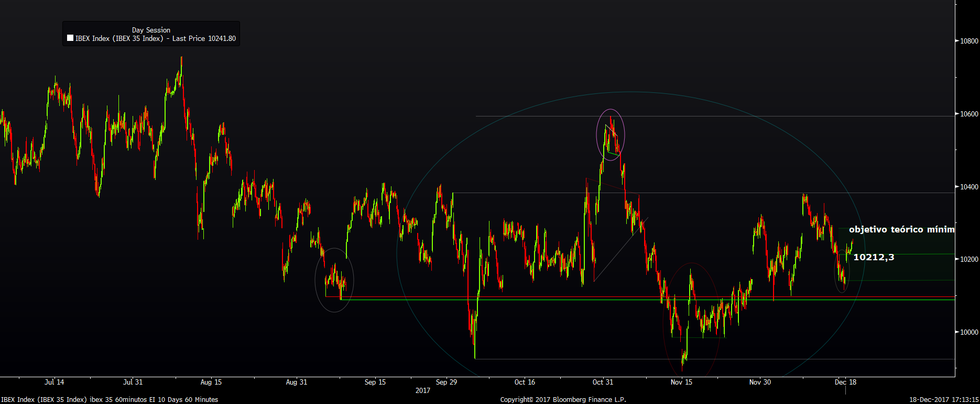Screen dimensions: 980x404
Task: Click the 10800 price axis label
Action: [x=969, y=41]
